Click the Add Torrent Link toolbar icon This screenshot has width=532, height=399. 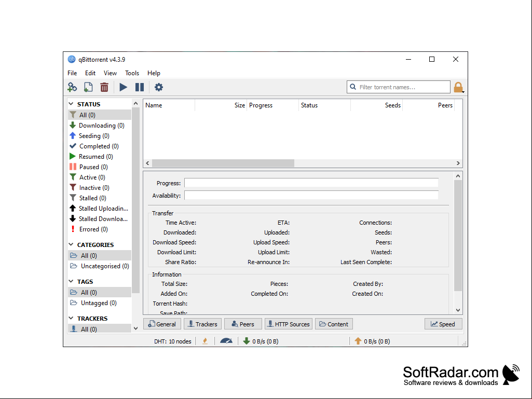pos(72,87)
